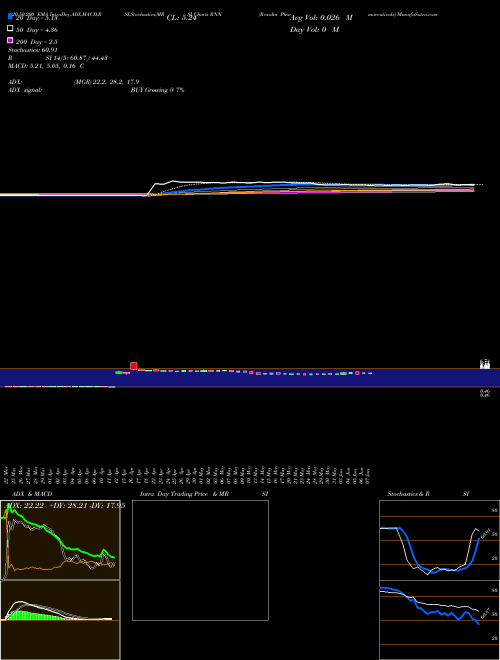Image resolution: width=500 pixels, height=660 pixels.
Task: Select the 'Stochastics: 69.91' readout
Action: click(32, 50)
